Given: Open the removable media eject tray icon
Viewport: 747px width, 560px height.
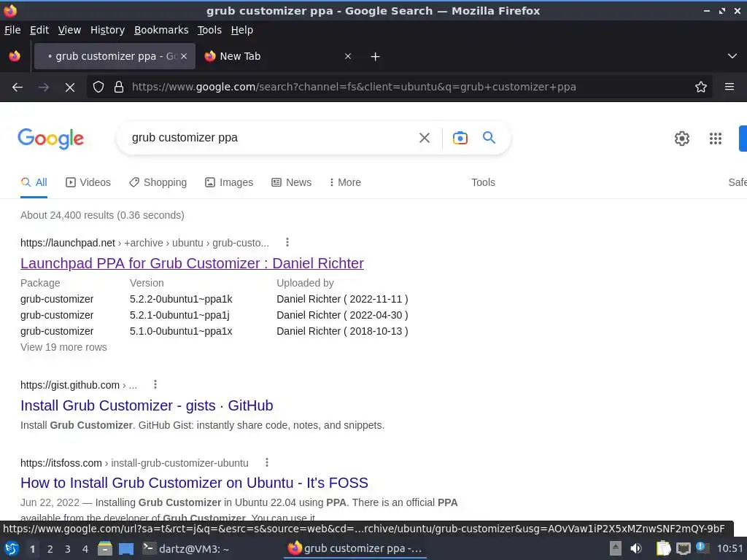Looking at the screenshot, I should (x=616, y=548).
